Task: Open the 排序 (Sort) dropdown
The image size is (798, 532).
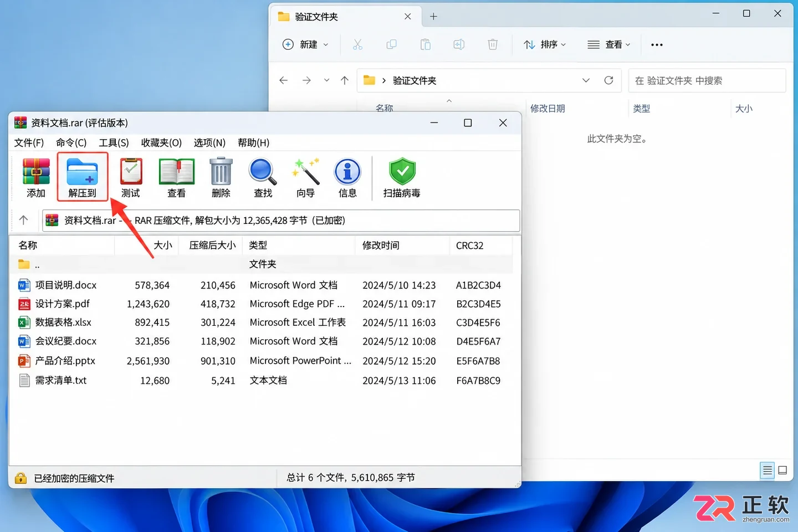Action: [545, 44]
